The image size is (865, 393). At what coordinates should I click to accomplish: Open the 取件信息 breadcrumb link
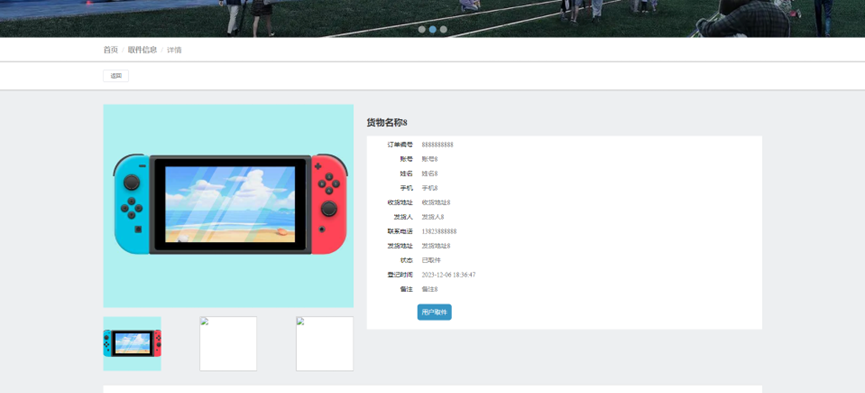[142, 50]
